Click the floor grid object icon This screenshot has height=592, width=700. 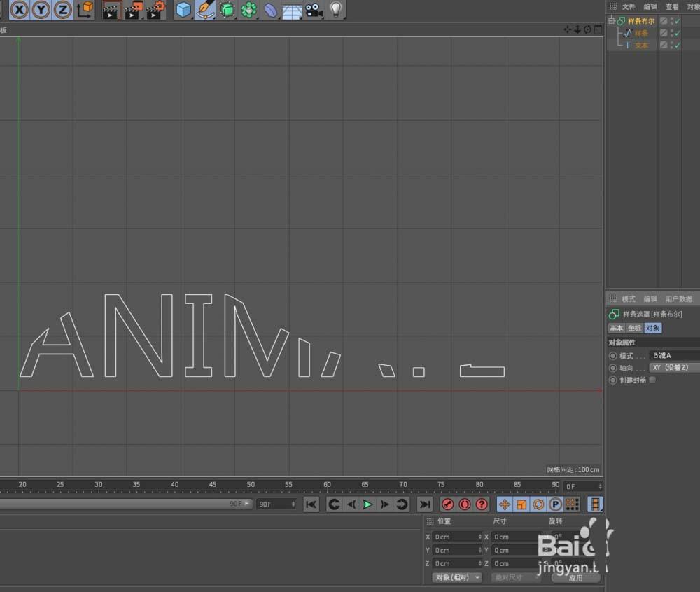tap(292, 10)
